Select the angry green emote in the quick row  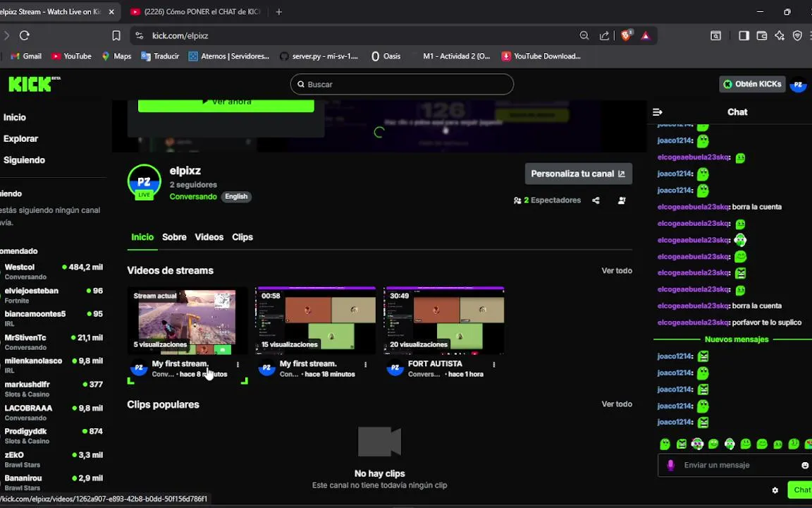point(682,444)
